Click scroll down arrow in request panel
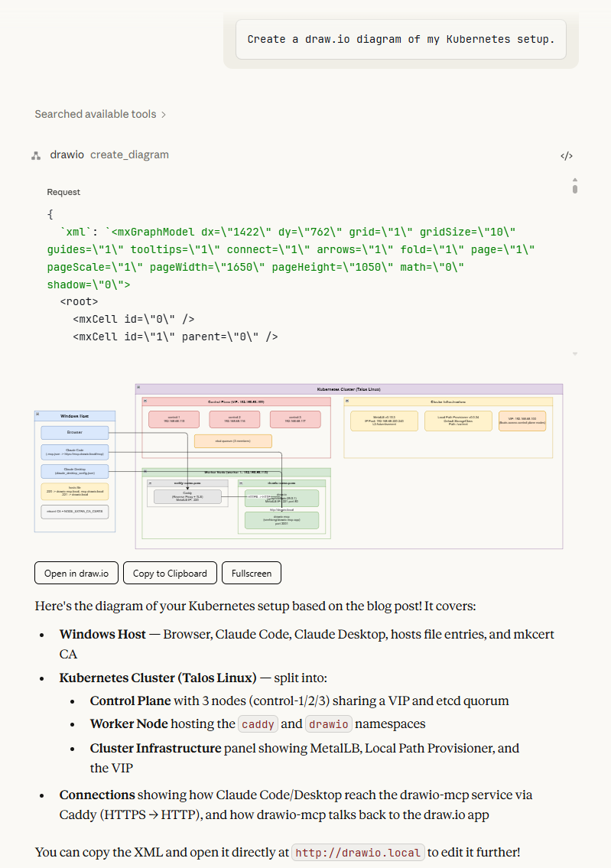 (x=574, y=354)
